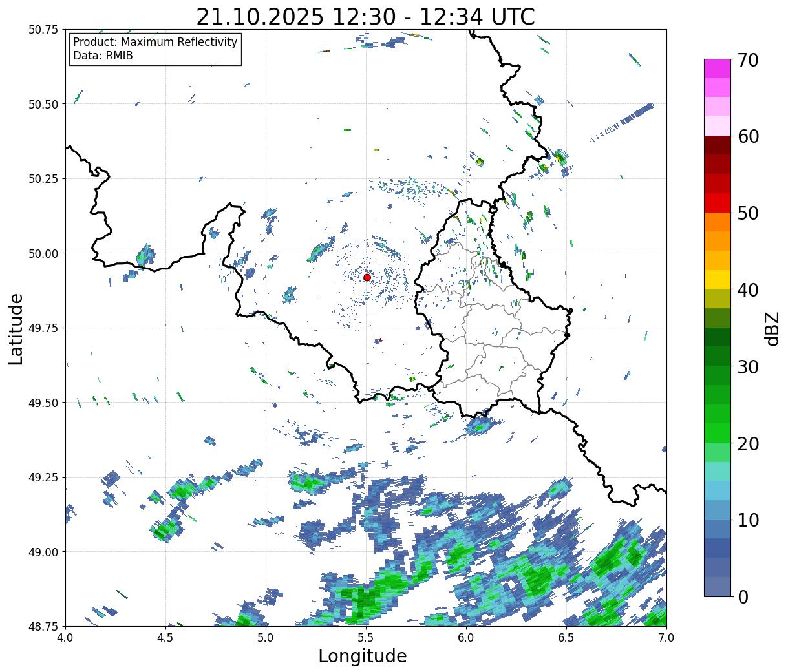788x672 pixels.
Task: Click latitude tick label 50.75
Action: pos(43,30)
